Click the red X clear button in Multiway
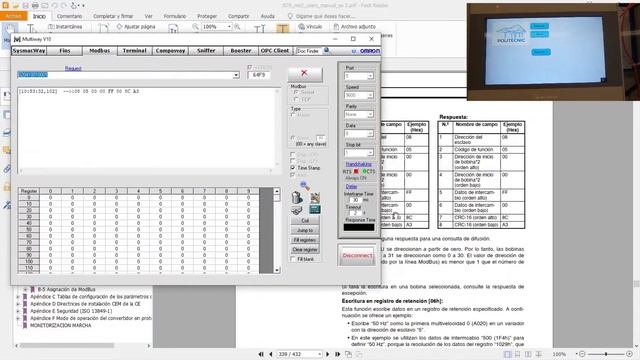The image size is (640, 360). coord(304,74)
